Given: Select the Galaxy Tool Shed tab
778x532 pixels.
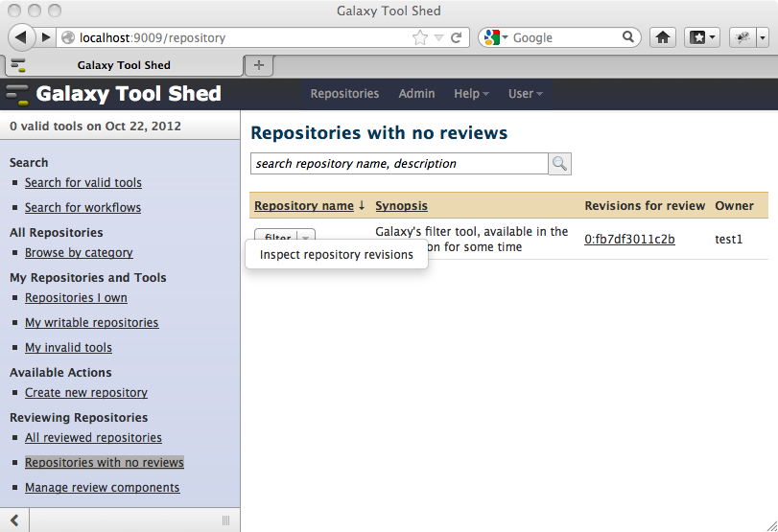Looking at the screenshot, I should (124, 65).
